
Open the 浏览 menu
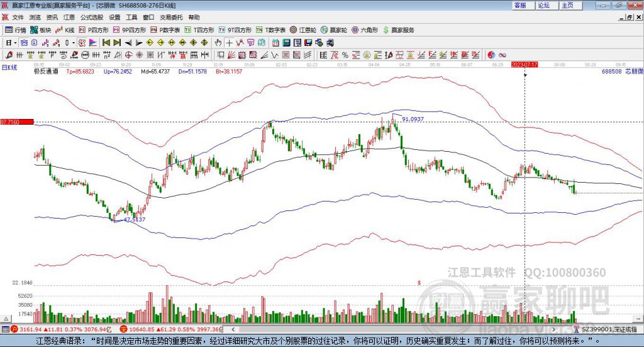[35, 17]
